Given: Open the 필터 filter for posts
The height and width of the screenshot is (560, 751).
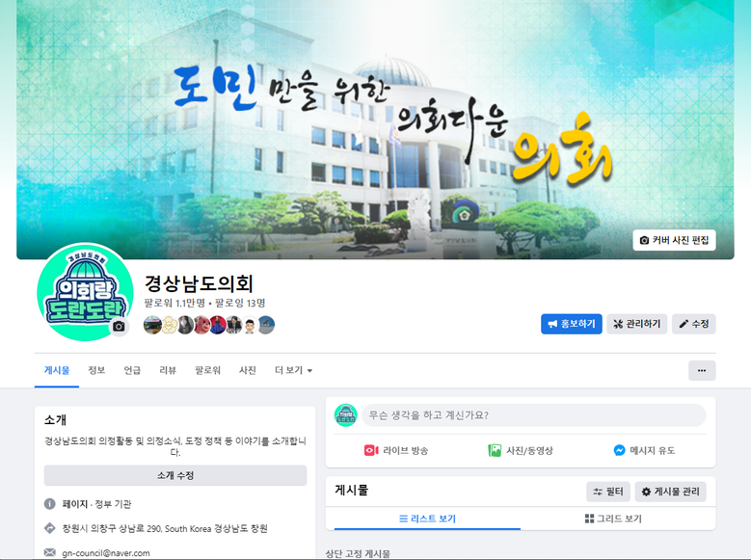Looking at the screenshot, I should pyautogui.click(x=608, y=492).
